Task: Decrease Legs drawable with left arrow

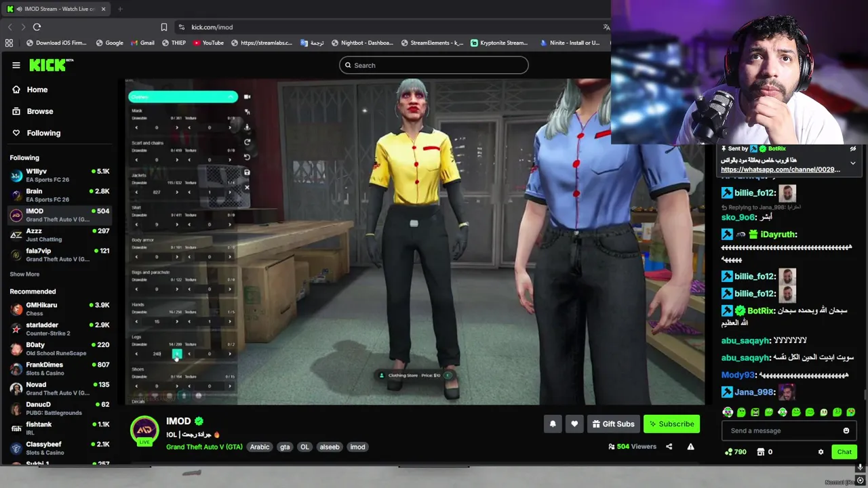Action: 136,354
